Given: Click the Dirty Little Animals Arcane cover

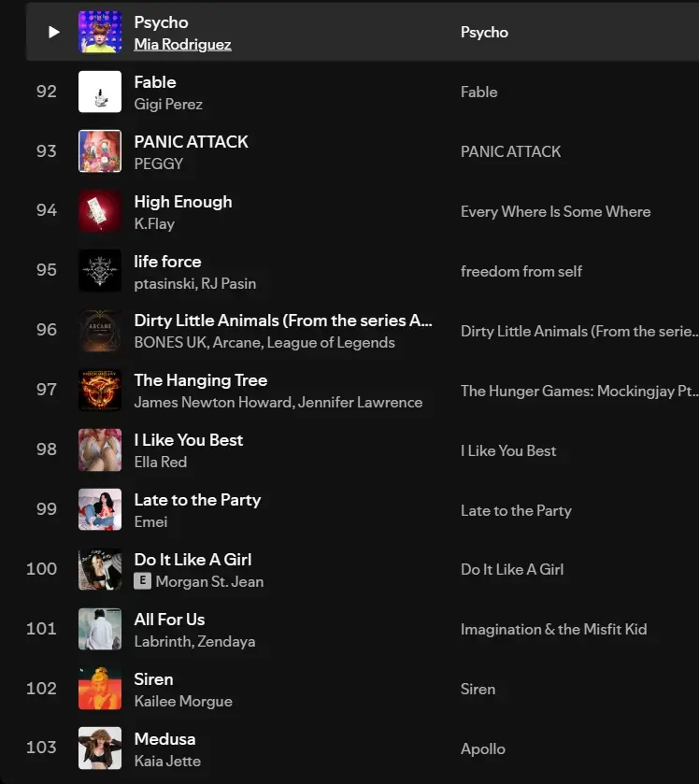Looking at the screenshot, I should [x=100, y=331].
